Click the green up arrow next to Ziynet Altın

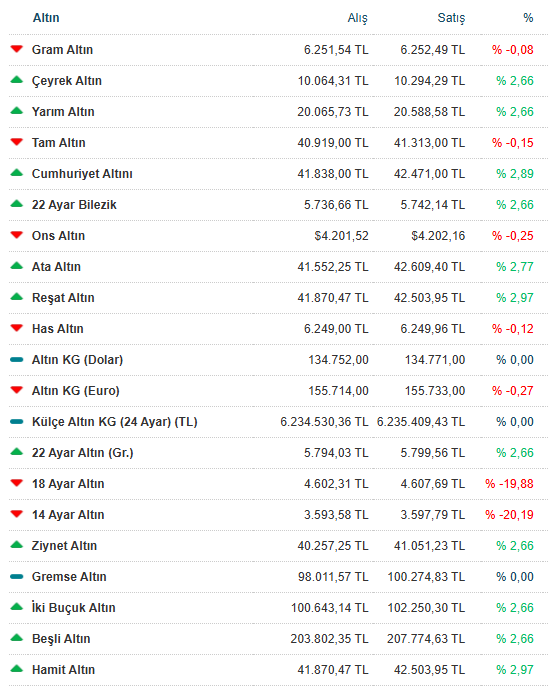click(x=17, y=545)
